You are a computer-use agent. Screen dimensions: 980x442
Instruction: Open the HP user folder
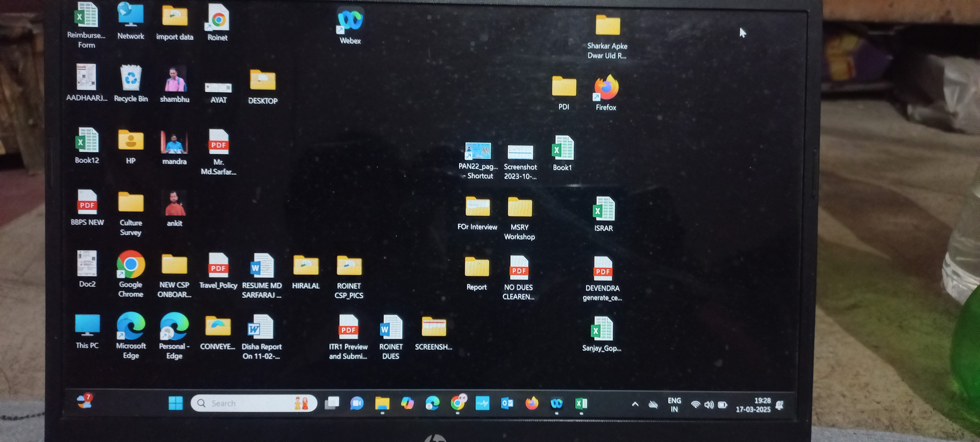(x=131, y=147)
